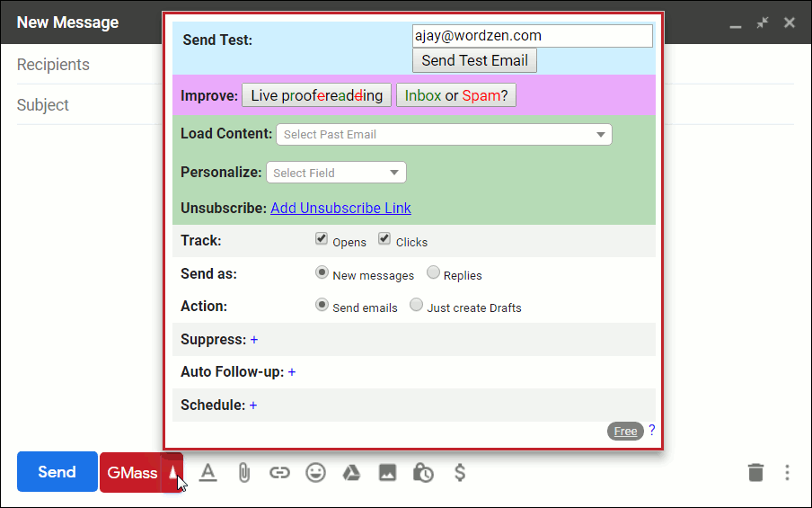Toggle confidential mode lock-clock icon

point(423,472)
